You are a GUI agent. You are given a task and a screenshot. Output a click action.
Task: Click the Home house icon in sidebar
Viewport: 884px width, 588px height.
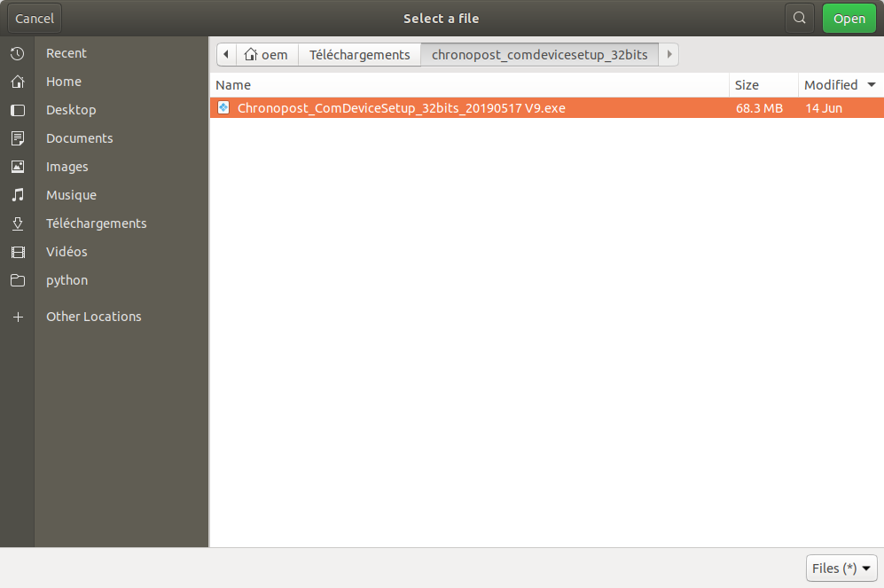pyautogui.click(x=17, y=82)
